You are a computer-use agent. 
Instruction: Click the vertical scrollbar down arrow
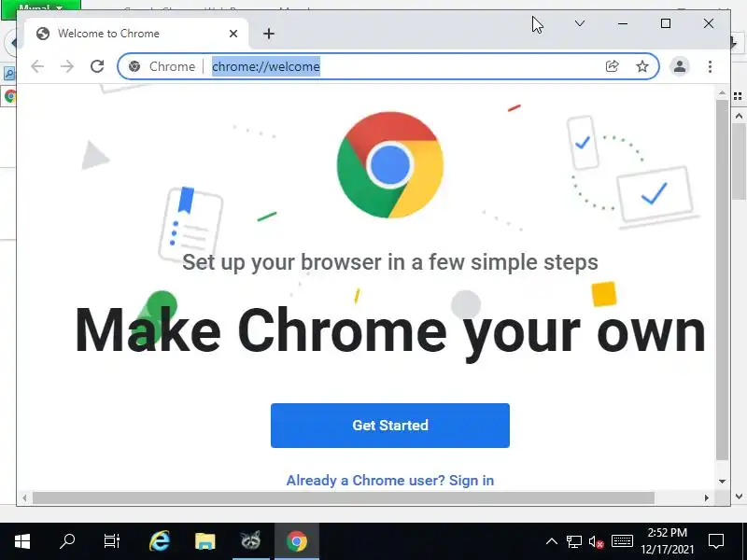722,482
